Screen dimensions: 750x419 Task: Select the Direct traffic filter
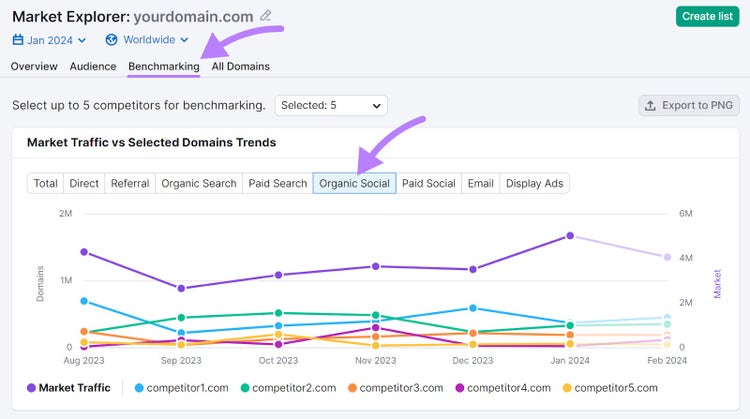(x=84, y=183)
